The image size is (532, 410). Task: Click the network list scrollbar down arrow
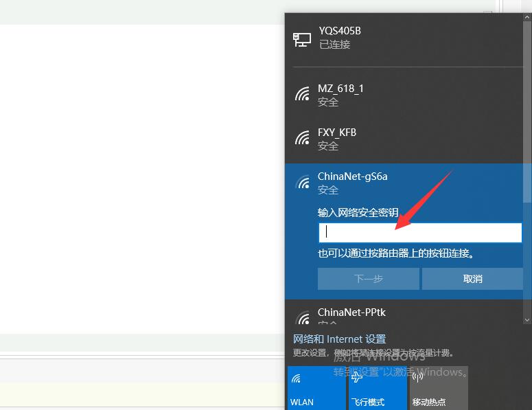527,320
